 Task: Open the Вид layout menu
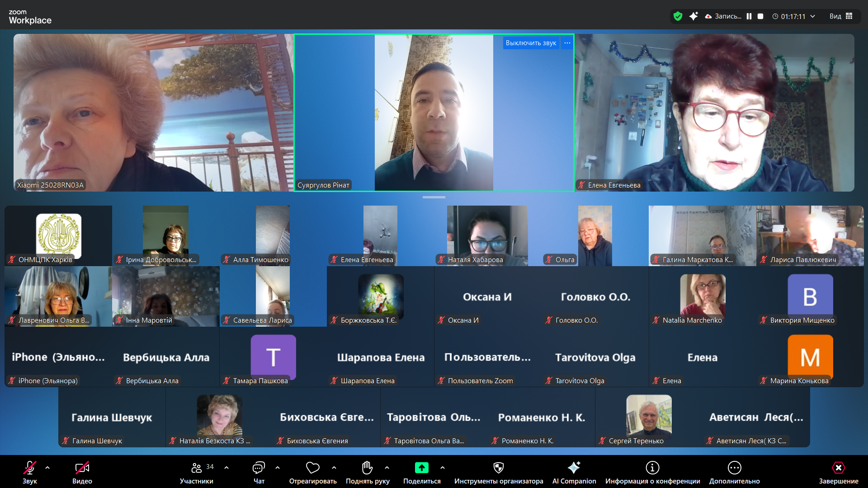coord(841,16)
